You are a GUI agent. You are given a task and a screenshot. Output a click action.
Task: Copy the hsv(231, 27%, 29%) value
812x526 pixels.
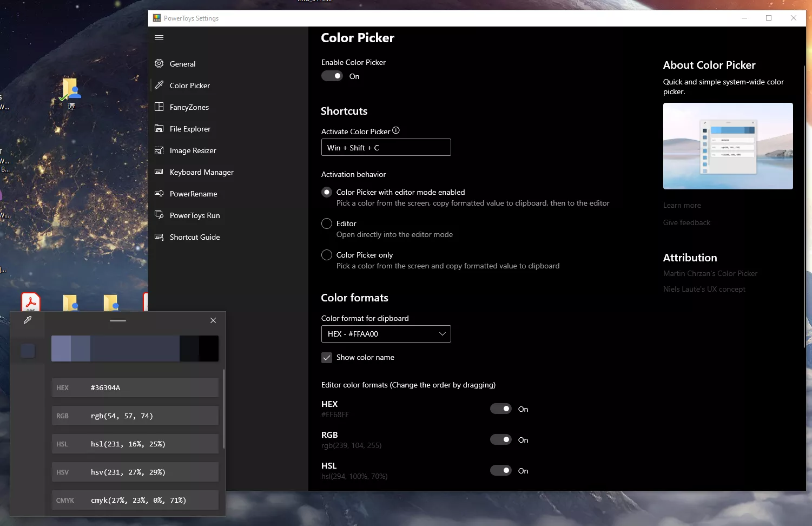point(135,472)
